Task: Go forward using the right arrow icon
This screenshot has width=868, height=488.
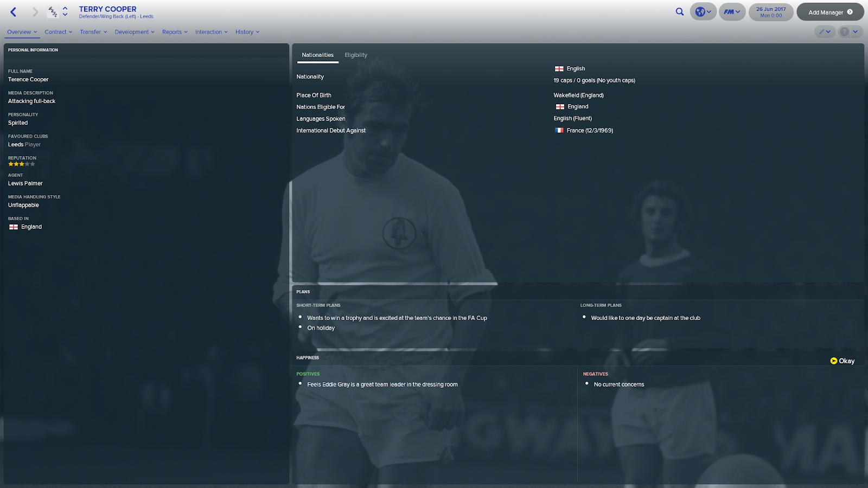Action: [x=35, y=12]
